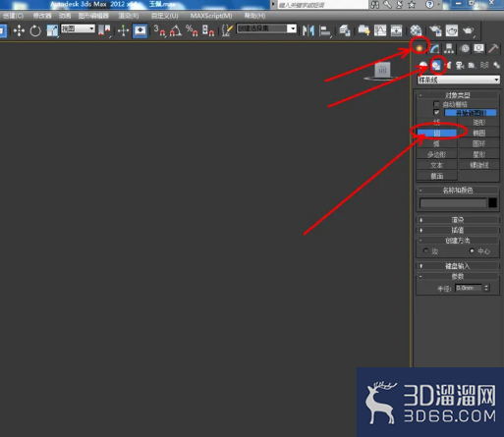The height and width of the screenshot is (437, 504).
Task: Click the Align tool icon
Action: coord(325,31)
